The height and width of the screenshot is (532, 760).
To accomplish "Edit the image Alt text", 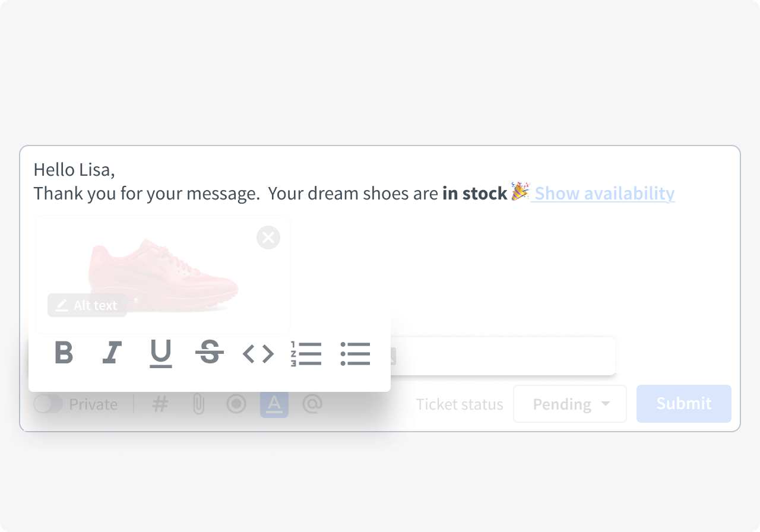I will point(87,305).
